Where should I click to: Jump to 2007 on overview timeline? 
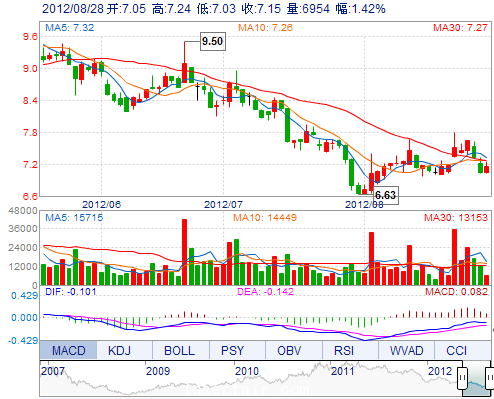[53, 371]
